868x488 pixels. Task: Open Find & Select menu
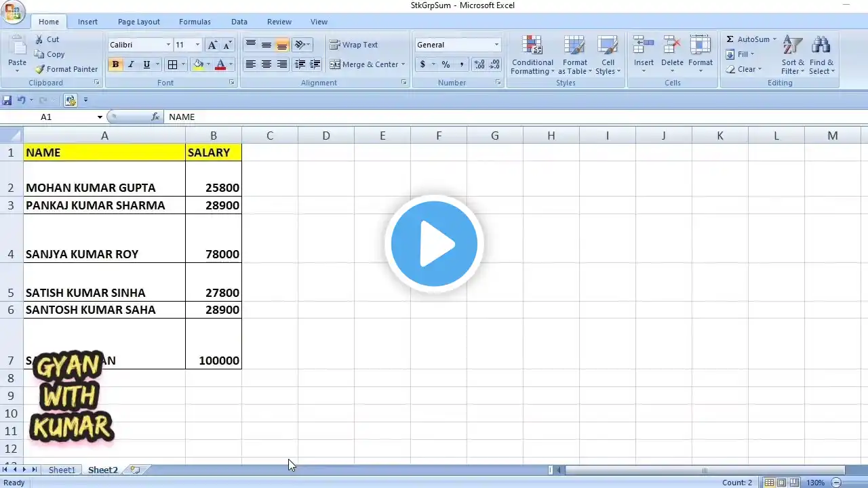click(x=821, y=56)
